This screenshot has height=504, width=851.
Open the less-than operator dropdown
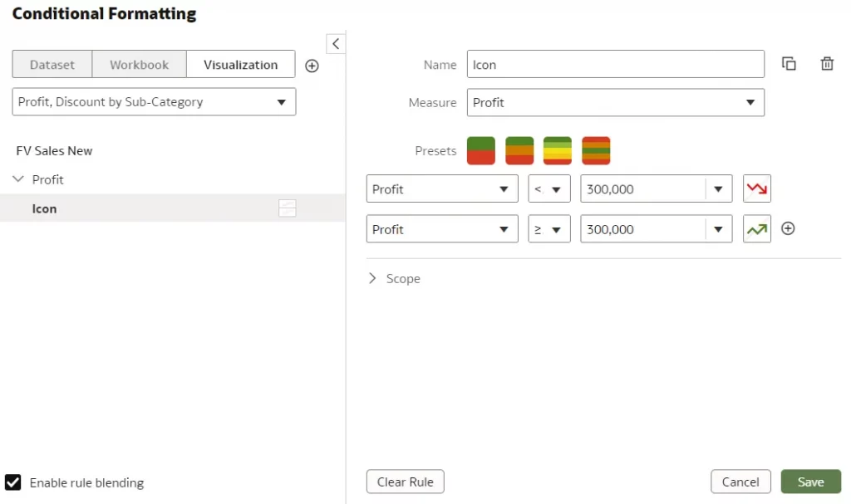pos(548,189)
